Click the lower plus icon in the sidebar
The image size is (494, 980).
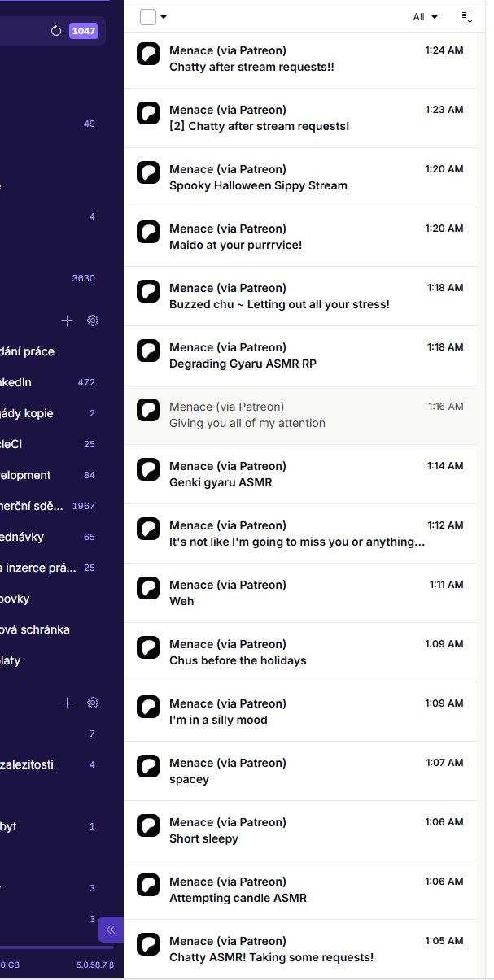click(68, 703)
